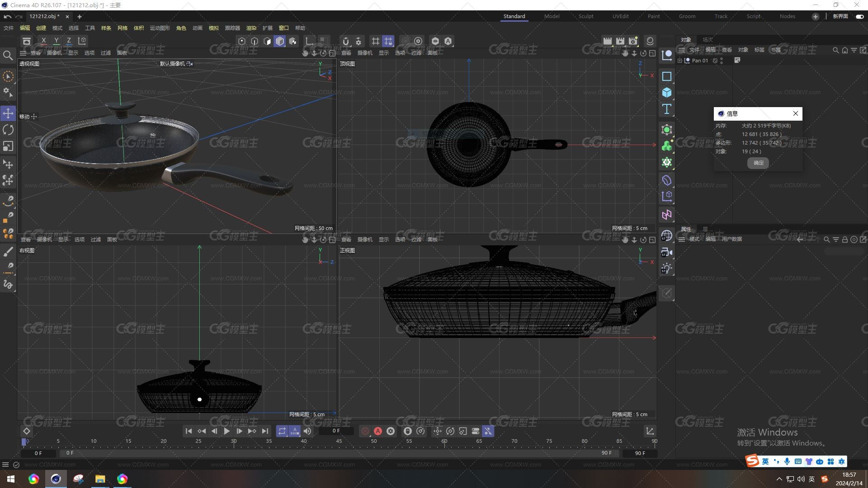The width and height of the screenshot is (868, 488).
Task: Click 确定 button in info dialog
Action: [758, 163]
